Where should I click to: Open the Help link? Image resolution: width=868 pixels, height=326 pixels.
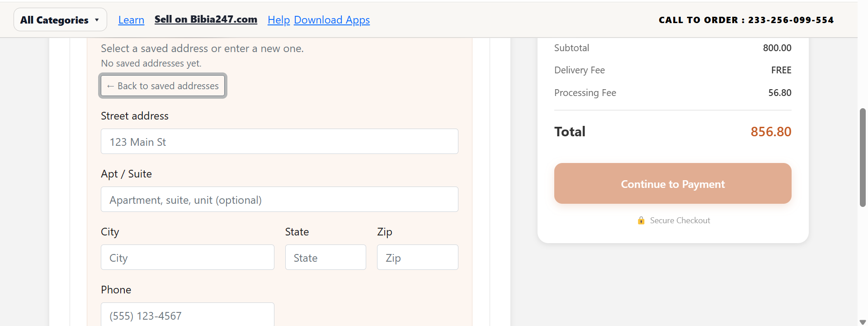pyautogui.click(x=278, y=19)
